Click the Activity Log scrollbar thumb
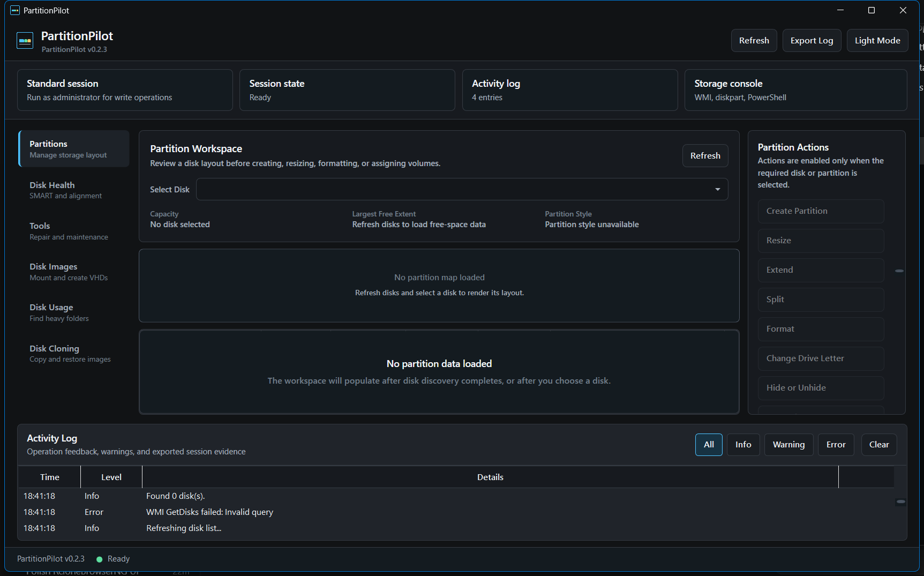 [x=900, y=502]
